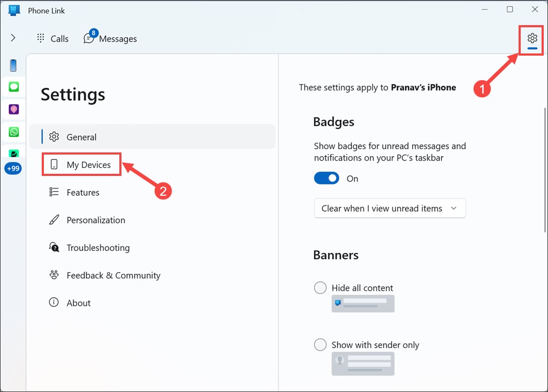Select 'Show with sender only' radio option

(320, 345)
